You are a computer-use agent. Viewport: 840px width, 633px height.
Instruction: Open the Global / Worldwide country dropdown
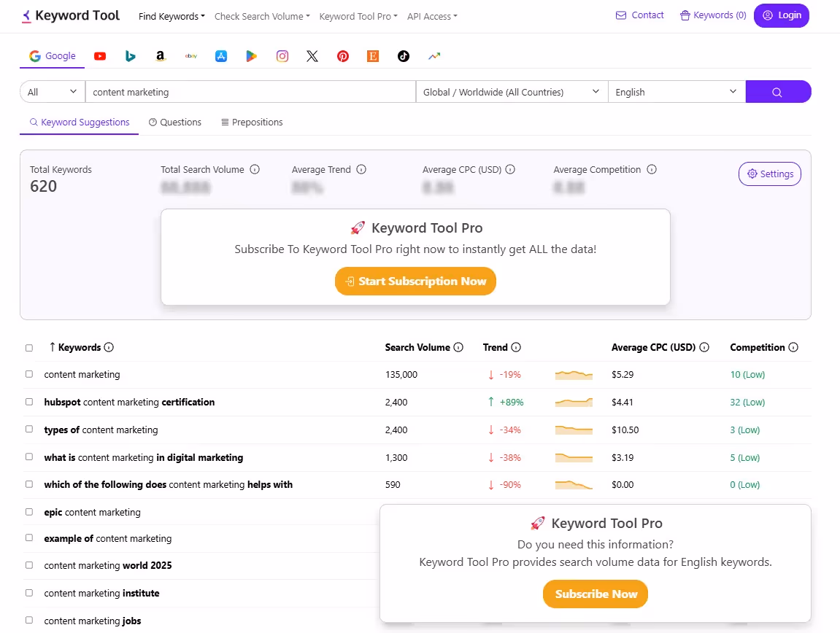512,92
